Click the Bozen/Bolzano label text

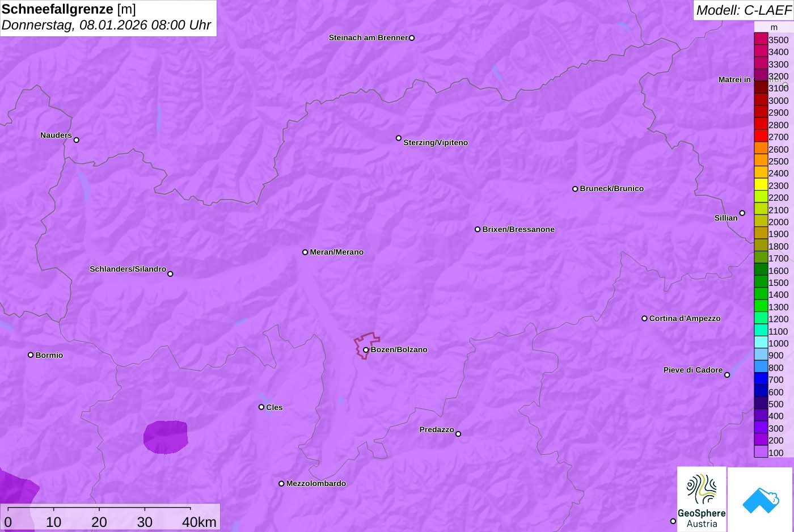(x=399, y=349)
